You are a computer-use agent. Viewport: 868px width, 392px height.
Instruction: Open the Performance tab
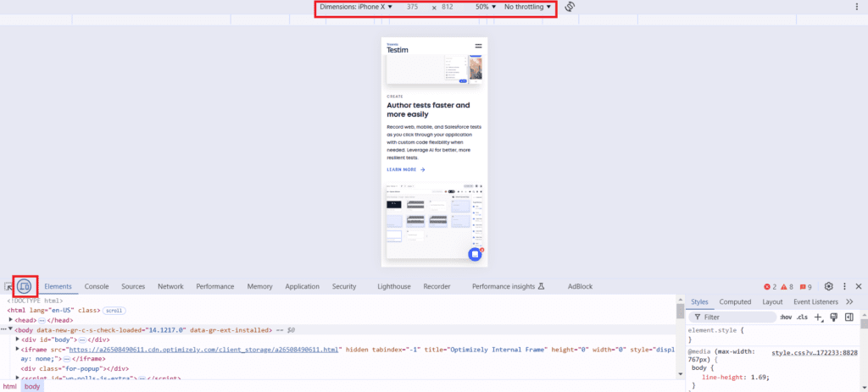coord(215,286)
